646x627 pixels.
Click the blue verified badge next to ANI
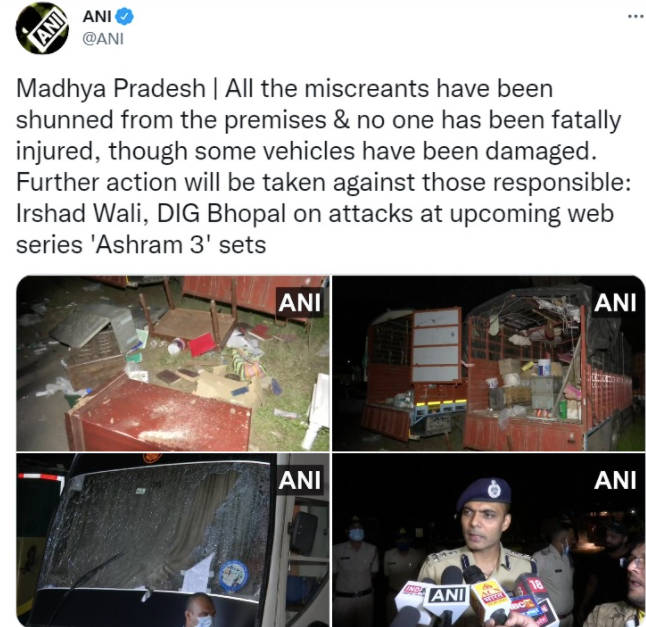[124, 16]
